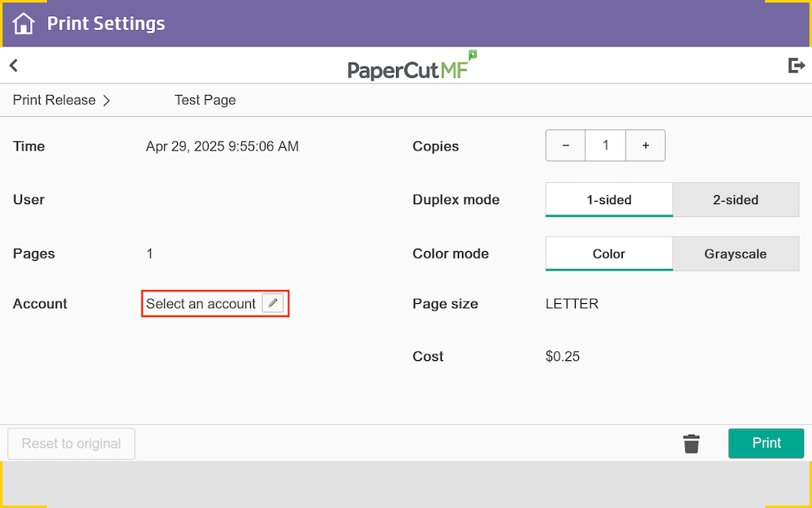
Task: Choose Color print mode
Action: (609, 254)
